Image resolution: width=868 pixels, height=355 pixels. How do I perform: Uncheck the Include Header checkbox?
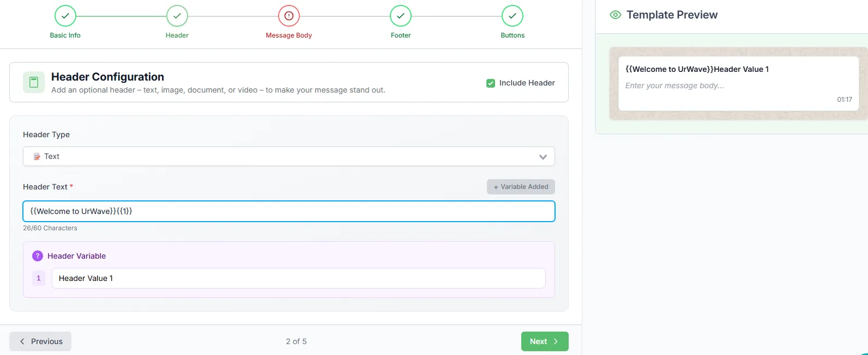pos(491,83)
